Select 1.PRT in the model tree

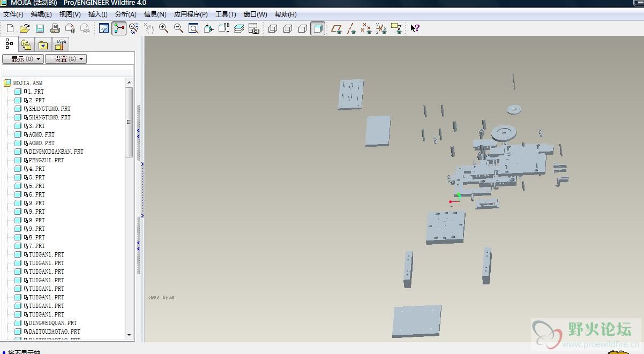click(36, 92)
